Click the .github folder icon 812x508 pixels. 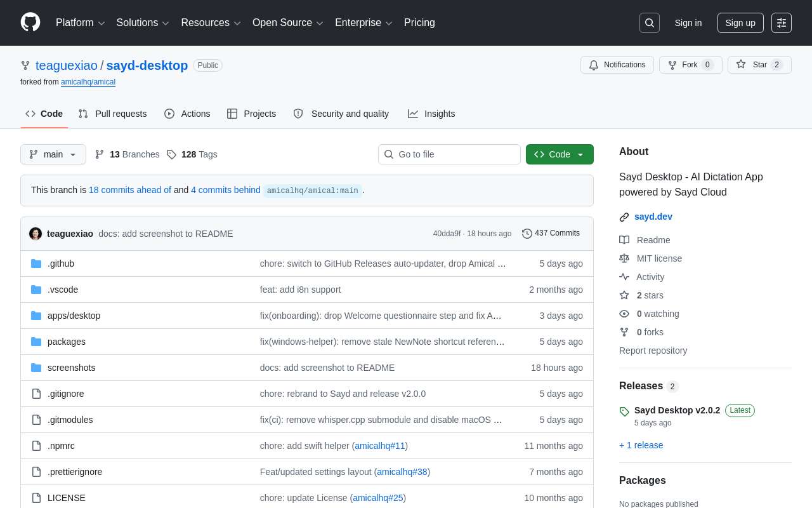pos(36,264)
